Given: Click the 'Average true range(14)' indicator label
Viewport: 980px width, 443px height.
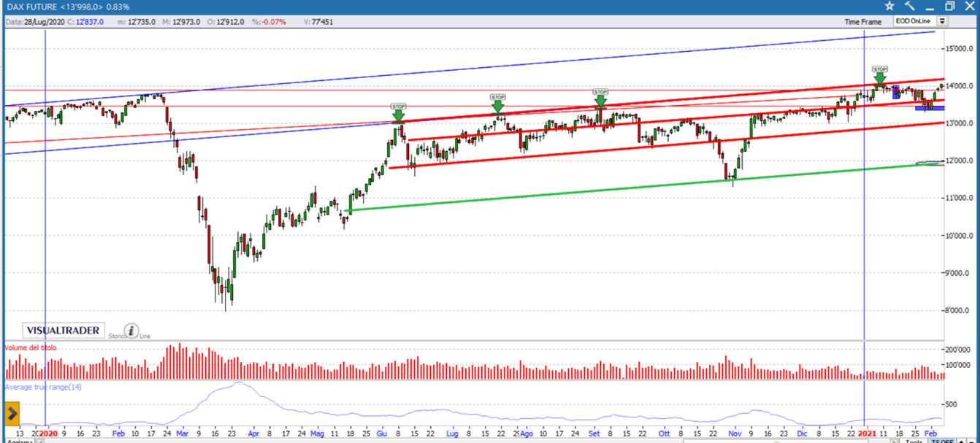Looking at the screenshot, I should [44, 387].
